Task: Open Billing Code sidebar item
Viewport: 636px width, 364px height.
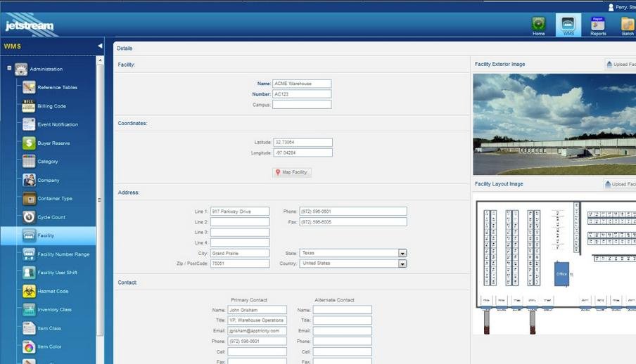Action: 51,106
